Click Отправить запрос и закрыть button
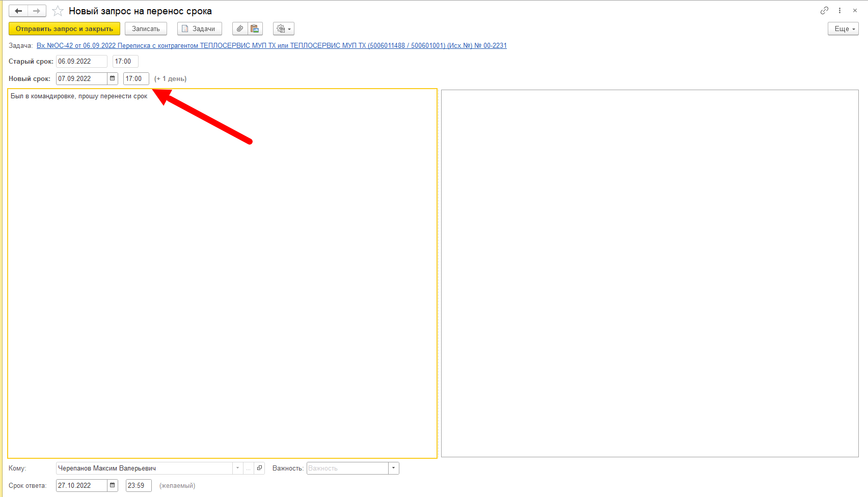The height and width of the screenshot is (497, 868). coord(64,29)
